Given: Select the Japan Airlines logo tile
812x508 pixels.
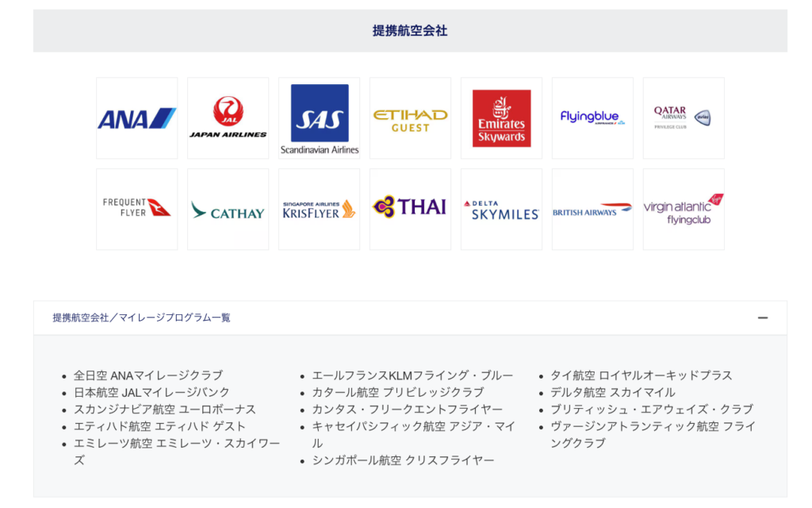Looking at the screenshot, I should pyautogui.click(x=228, y=118).
